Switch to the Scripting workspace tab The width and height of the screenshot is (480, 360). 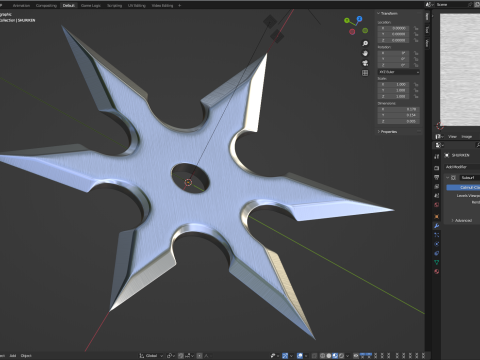(114, 6)
